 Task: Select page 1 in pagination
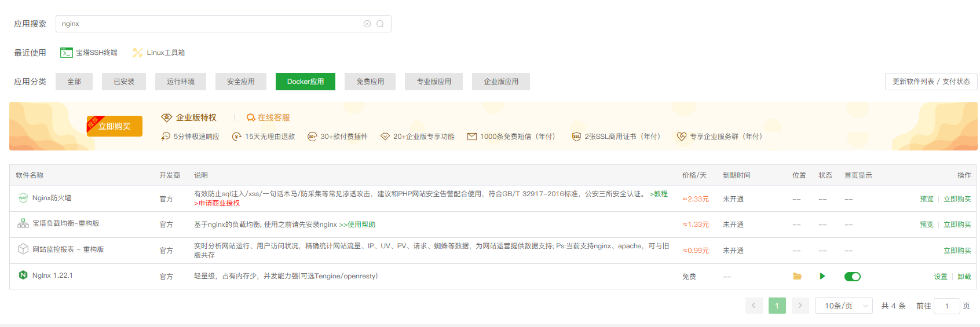(777, 306)
